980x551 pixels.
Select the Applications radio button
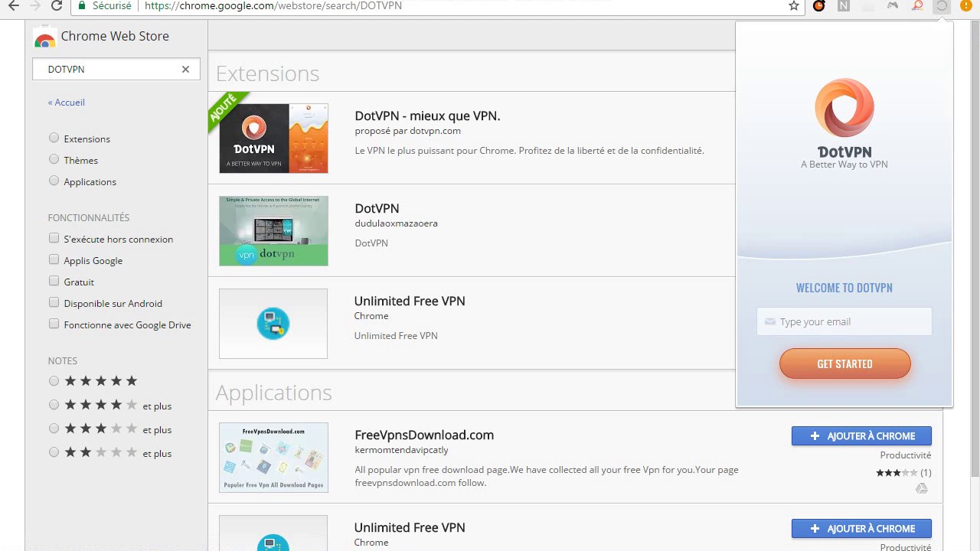(54, 181)
